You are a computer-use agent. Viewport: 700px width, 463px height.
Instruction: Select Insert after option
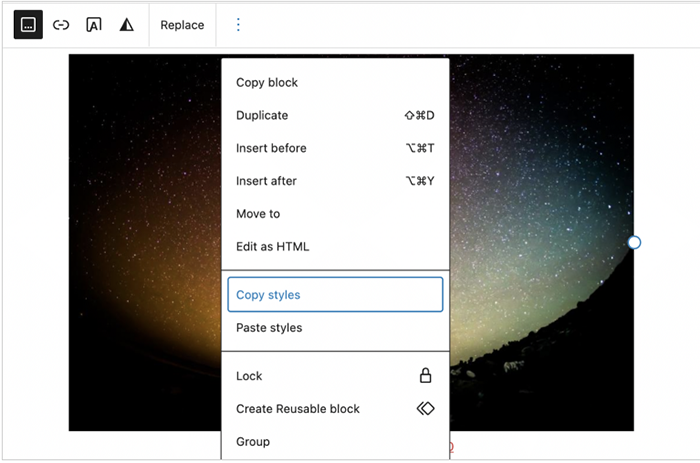pyautogui.click(x=335, y=181)
